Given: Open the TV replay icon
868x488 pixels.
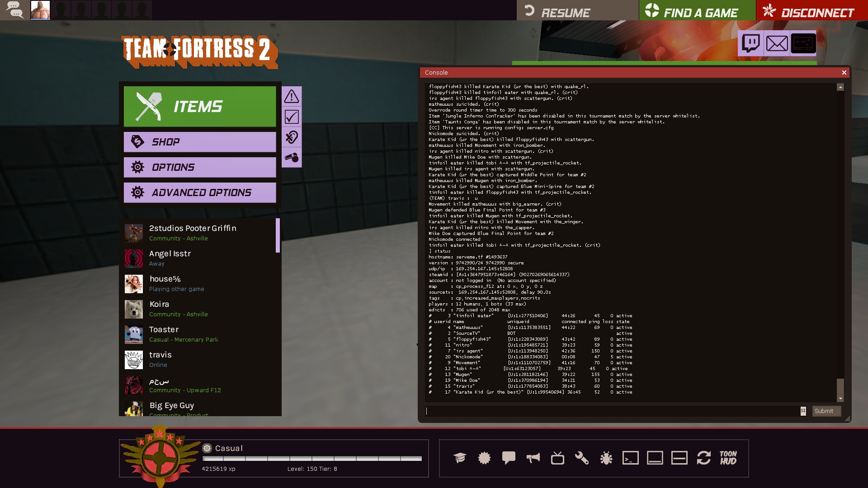Looking at the screenshot, I should 557,458.
